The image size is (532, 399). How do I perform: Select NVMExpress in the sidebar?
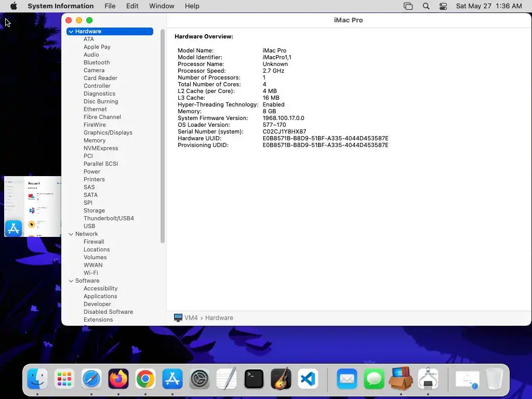coord(101,148)
